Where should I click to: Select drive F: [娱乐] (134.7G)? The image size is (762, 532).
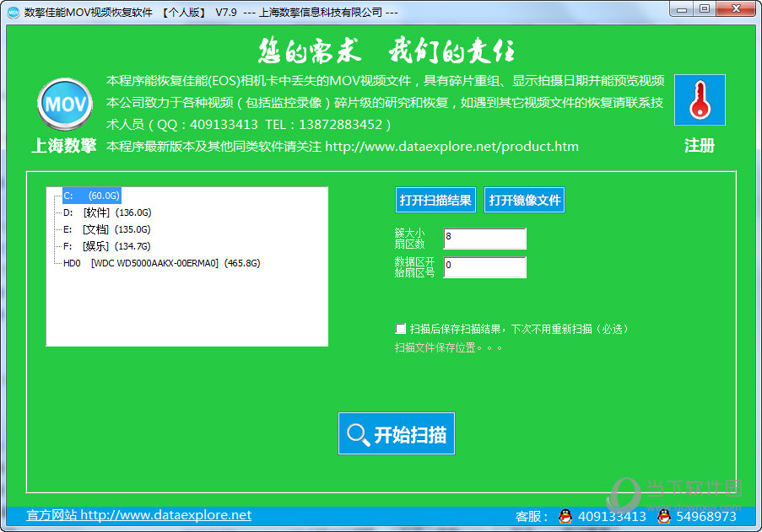(107, 246)
